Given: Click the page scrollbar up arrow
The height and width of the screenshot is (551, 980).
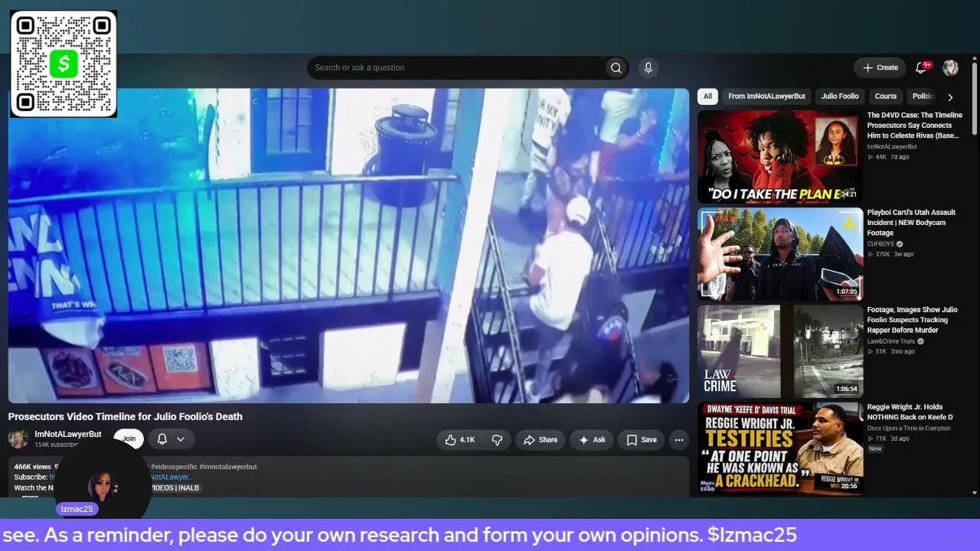Looking at the screenshot, I should click(x=974, y=58).
